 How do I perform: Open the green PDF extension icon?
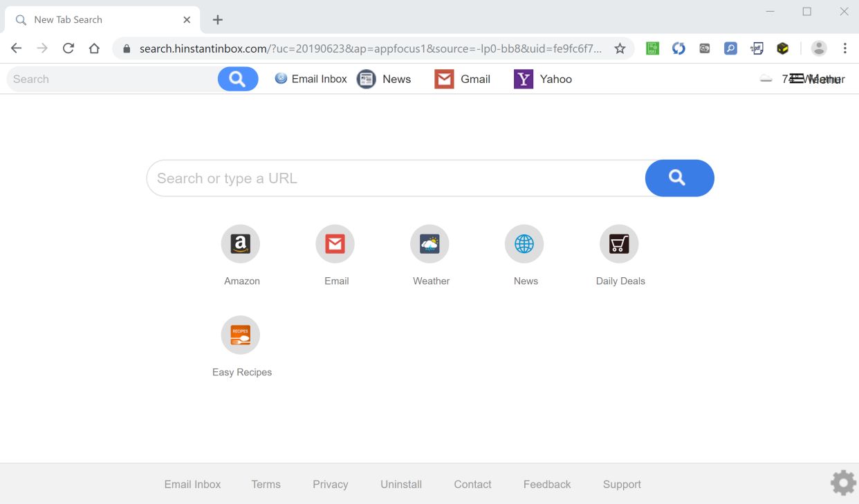[652, 48]
